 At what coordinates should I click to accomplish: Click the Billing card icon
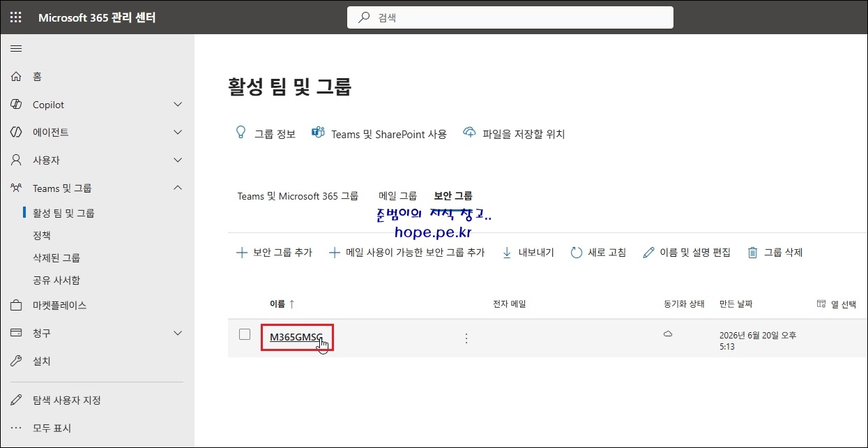tap(16, 333)
